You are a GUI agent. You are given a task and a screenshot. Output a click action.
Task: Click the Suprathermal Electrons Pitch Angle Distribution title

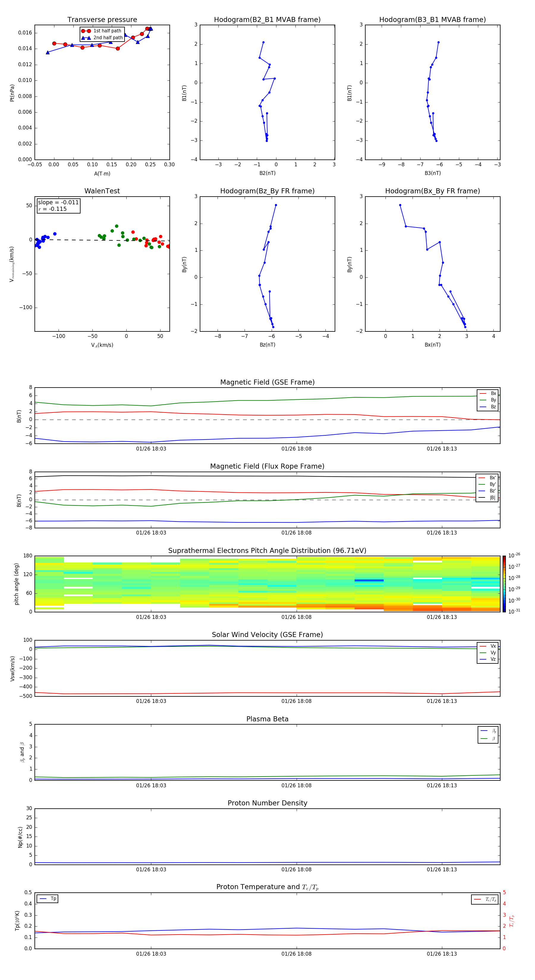267,551
